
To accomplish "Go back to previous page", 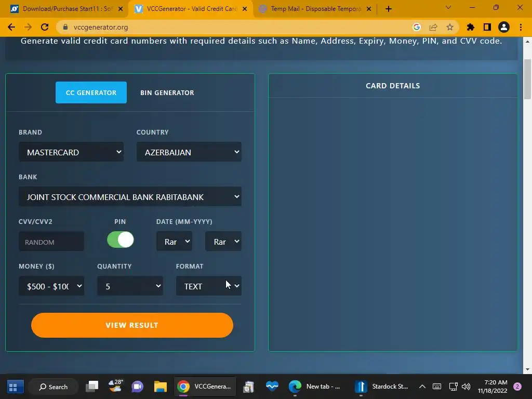I will 11,27.
